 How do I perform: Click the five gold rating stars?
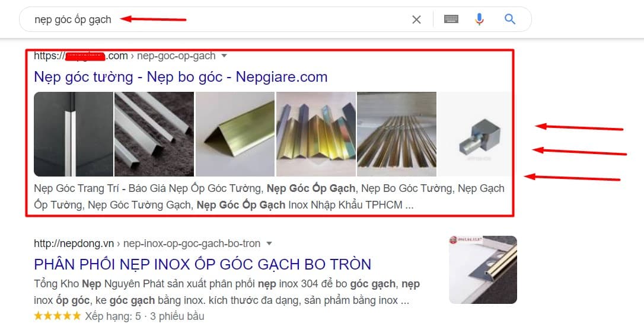(x=57, y=316)
